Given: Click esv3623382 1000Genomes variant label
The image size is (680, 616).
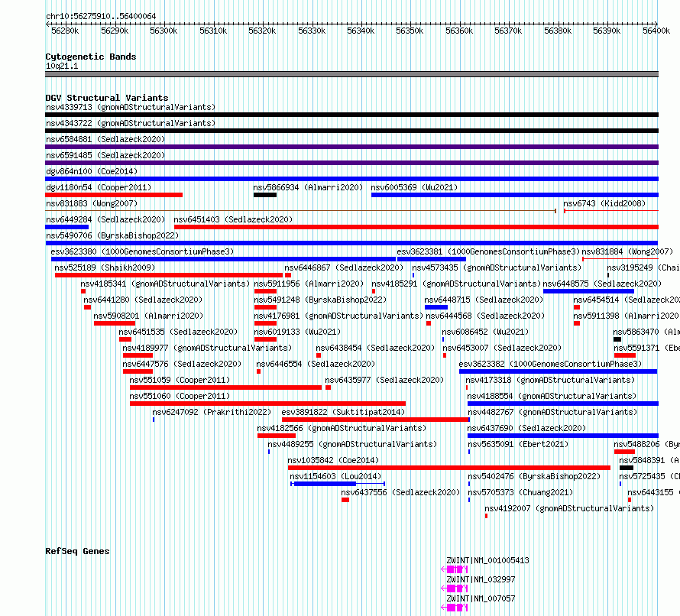Looking at the screenshot, I should (550, 364).
